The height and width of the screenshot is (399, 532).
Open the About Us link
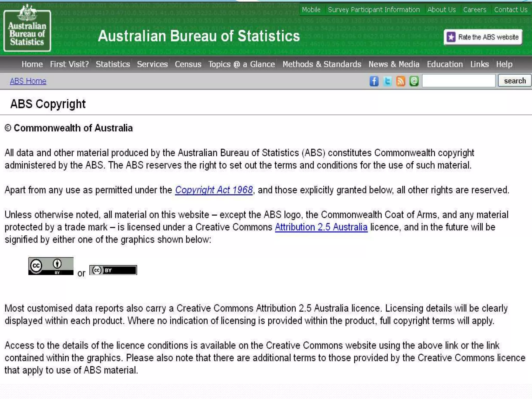(x=442, y=10)
